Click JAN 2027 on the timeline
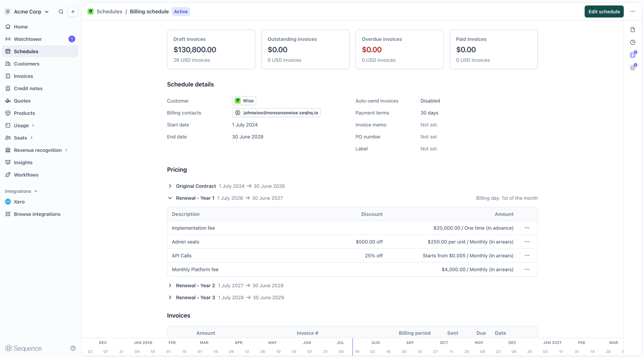Viewport: 644px width, 358px height. (552, 343)
